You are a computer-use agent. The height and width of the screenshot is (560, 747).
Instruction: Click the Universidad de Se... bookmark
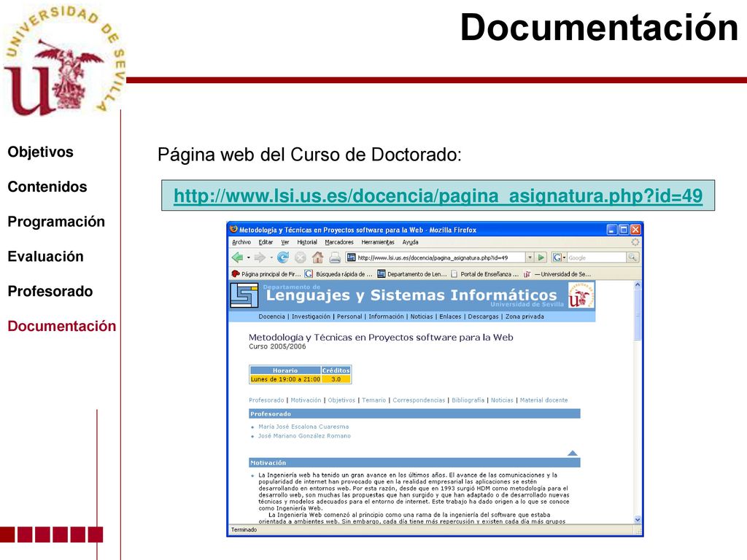pyautogui.click(x=557, y=274)
